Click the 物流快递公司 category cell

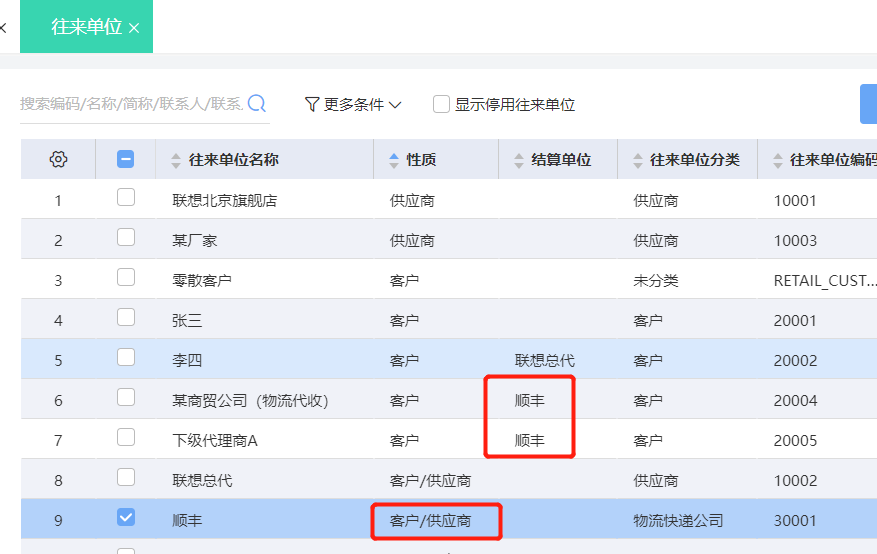click(x=678, y=521)
